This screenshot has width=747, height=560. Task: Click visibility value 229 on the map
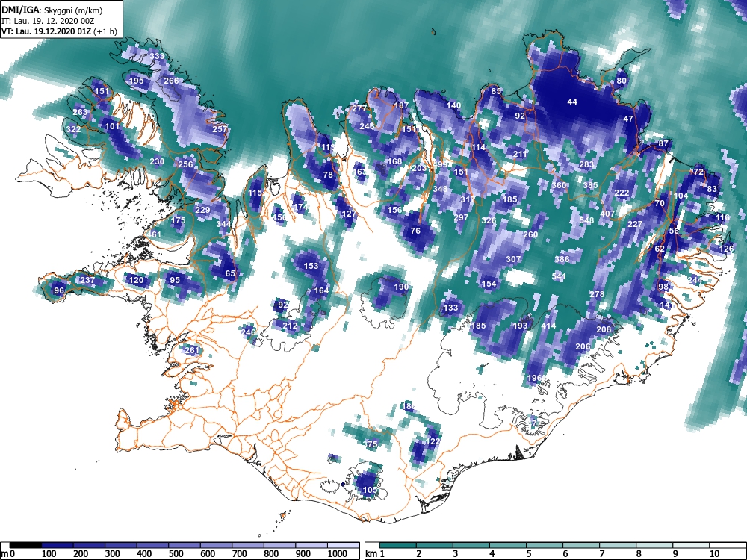[202, 210]
